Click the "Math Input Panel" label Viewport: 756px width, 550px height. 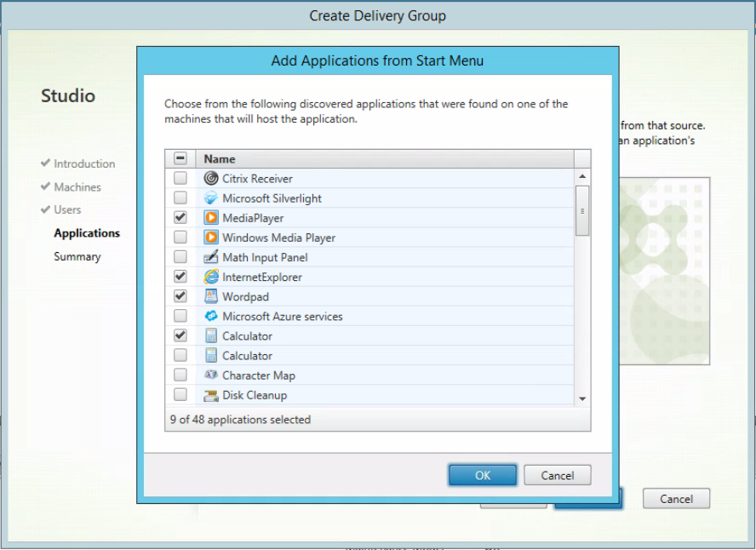tap(265, 258)
